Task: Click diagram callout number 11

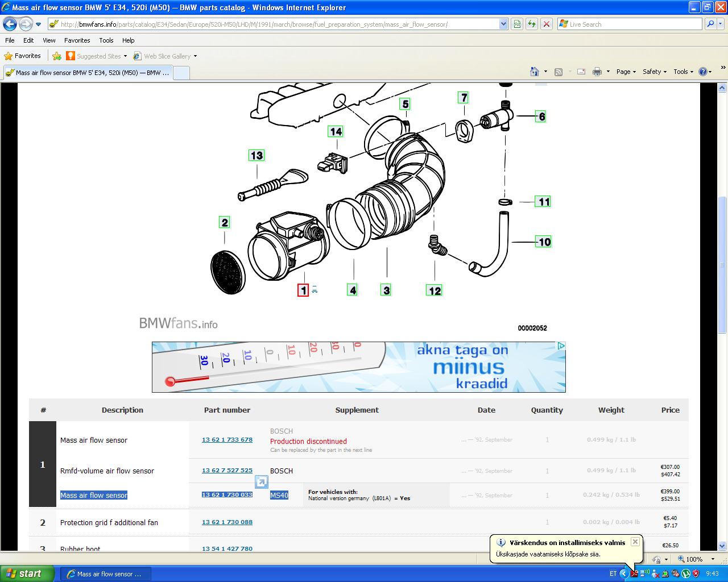Action: (x=544, y=202)
